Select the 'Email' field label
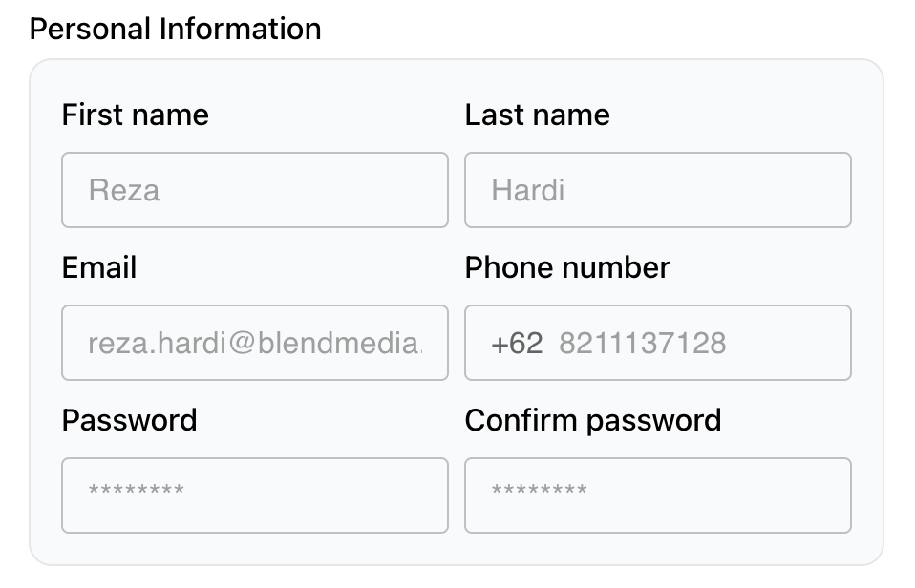This screenshot has height=588, width=915. click(x=99, y=267)
